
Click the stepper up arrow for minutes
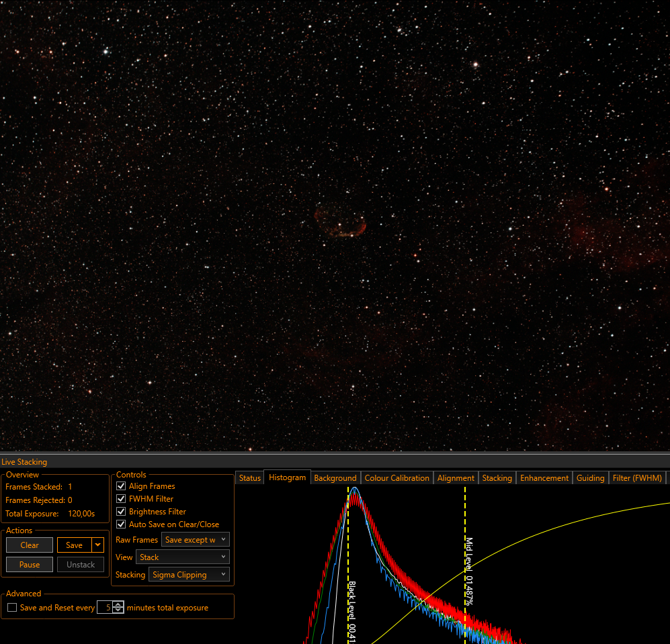click(118, 604)
